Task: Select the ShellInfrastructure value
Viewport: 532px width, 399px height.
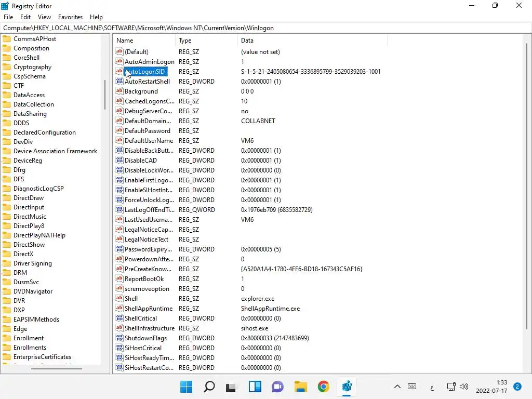Action: pos(149,328)
